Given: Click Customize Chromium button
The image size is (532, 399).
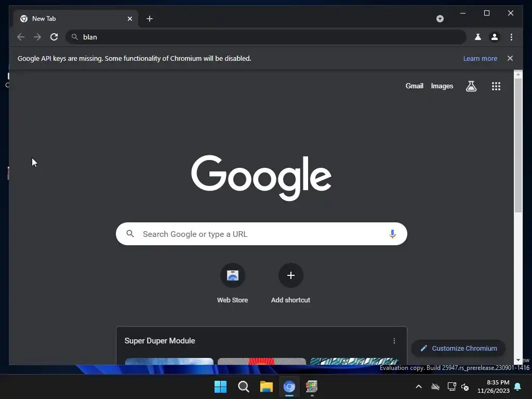Looking at the screenshot, I should coord(458,349).
